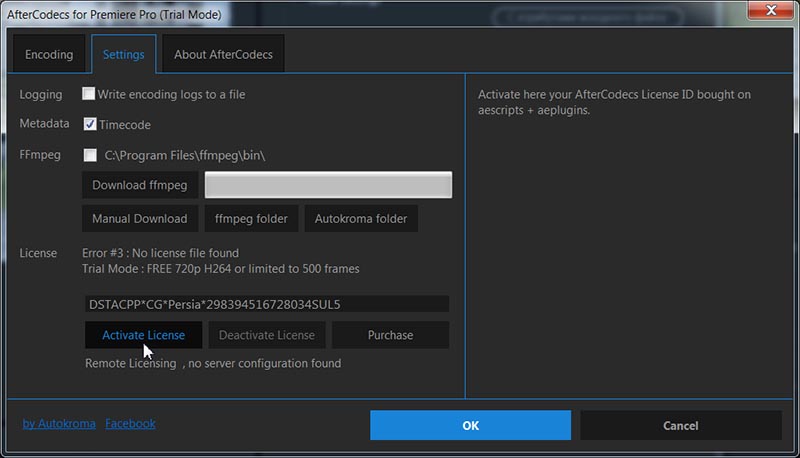Click the 'Error #3 : No license file found' text
800x458 pixels.
click(x=160, y=253)
